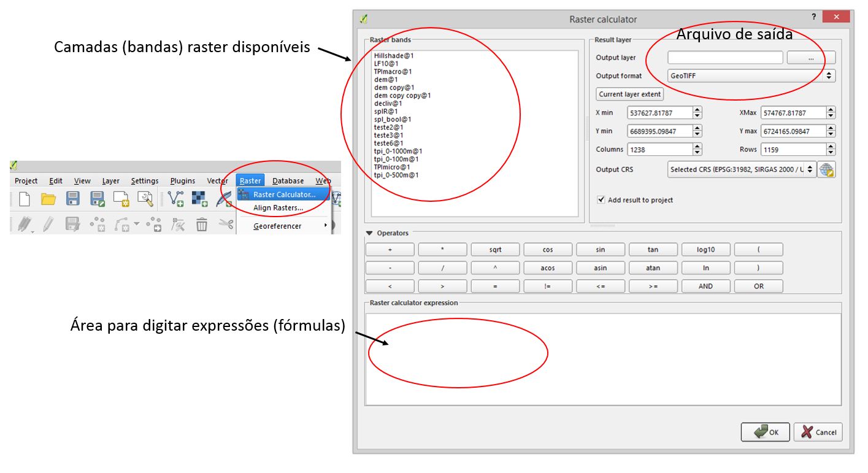Click the X min value stepper arrows
This screenshot has width=868, height=473.
697,113
